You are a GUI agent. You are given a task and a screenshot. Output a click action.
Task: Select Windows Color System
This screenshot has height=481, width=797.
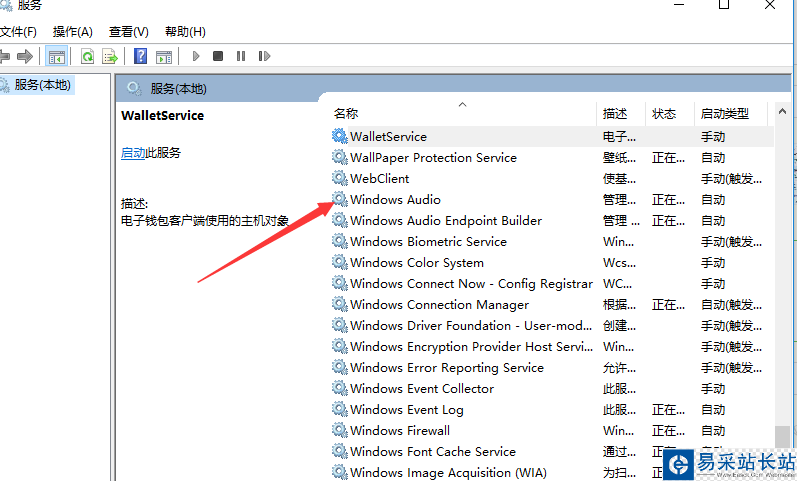tap(552, 263)
